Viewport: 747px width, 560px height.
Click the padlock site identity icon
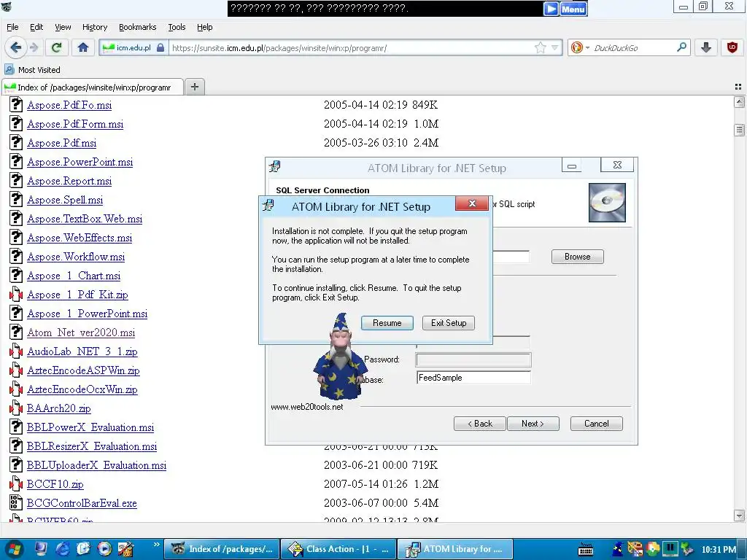point(160,47)
